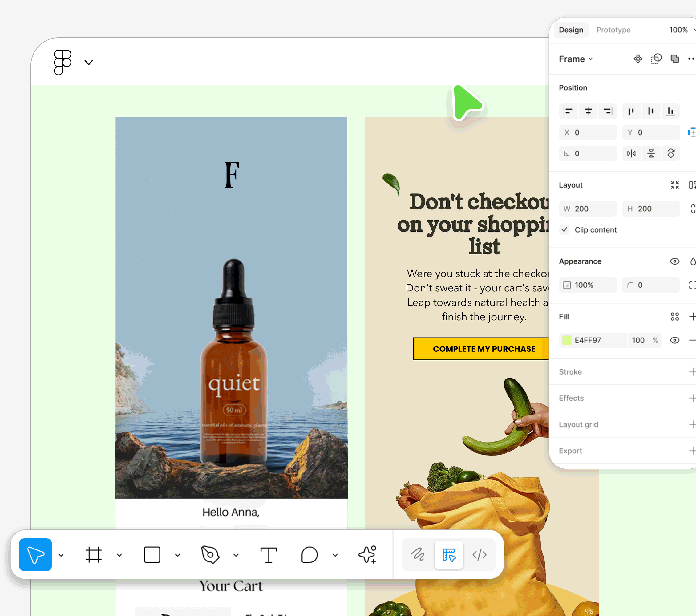Align selection to horizontal center
This screenshot has height=616, width=696.
coord(588,111)
